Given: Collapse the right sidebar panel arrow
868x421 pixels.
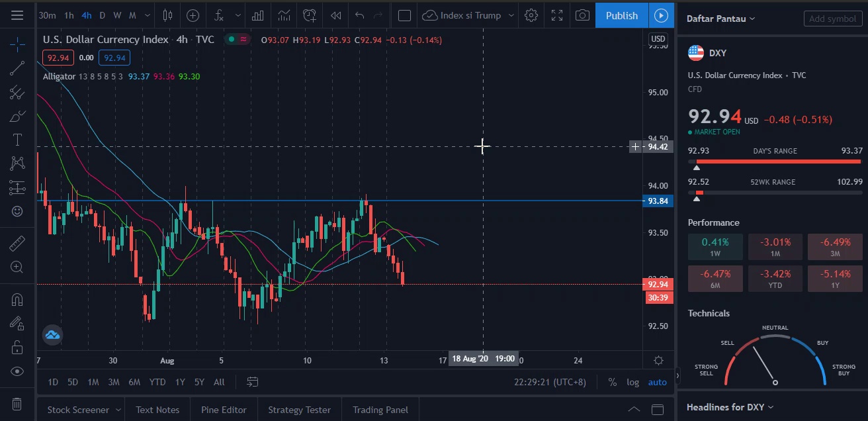Looking at the screenshot, I should tap(676, 375).
